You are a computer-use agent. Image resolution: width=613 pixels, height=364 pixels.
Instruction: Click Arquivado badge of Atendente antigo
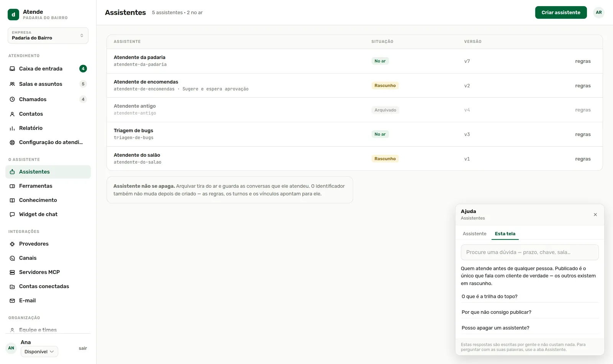click(x=385, y=110)
